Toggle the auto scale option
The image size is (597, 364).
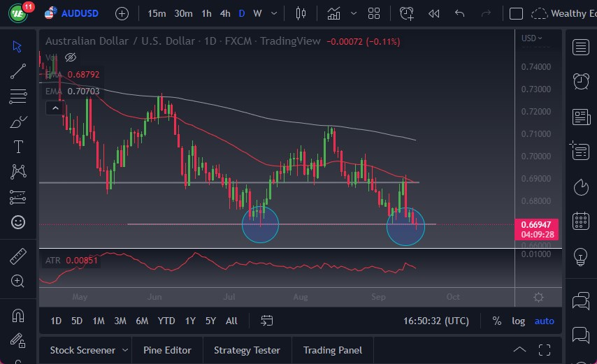tap(544, 321)
